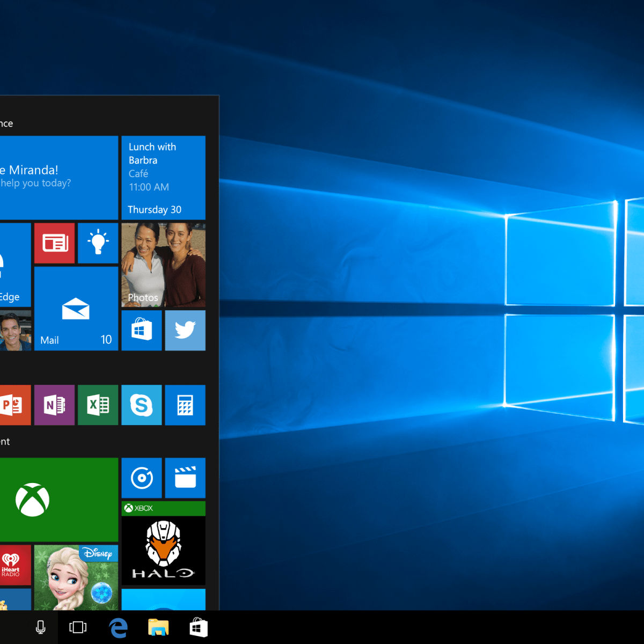The image size is (644, 644).
Task: Launch Excel from its tile
Action: [x=98, y=405]
